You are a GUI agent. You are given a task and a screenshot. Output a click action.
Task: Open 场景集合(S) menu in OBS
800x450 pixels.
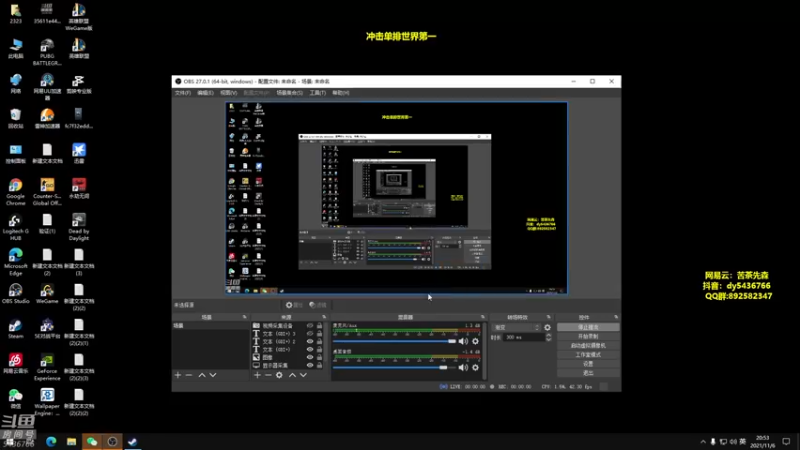pyautogui.click(x=289, y=93)
